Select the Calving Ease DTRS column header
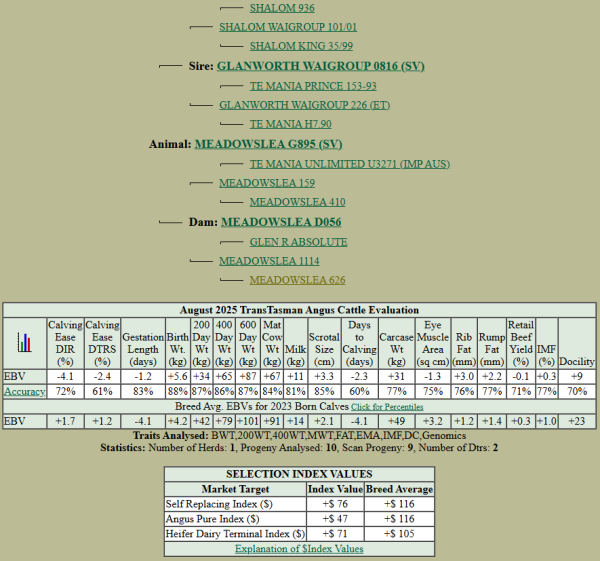The height and width of the screenshot is (561, 600). coord(102,343)
